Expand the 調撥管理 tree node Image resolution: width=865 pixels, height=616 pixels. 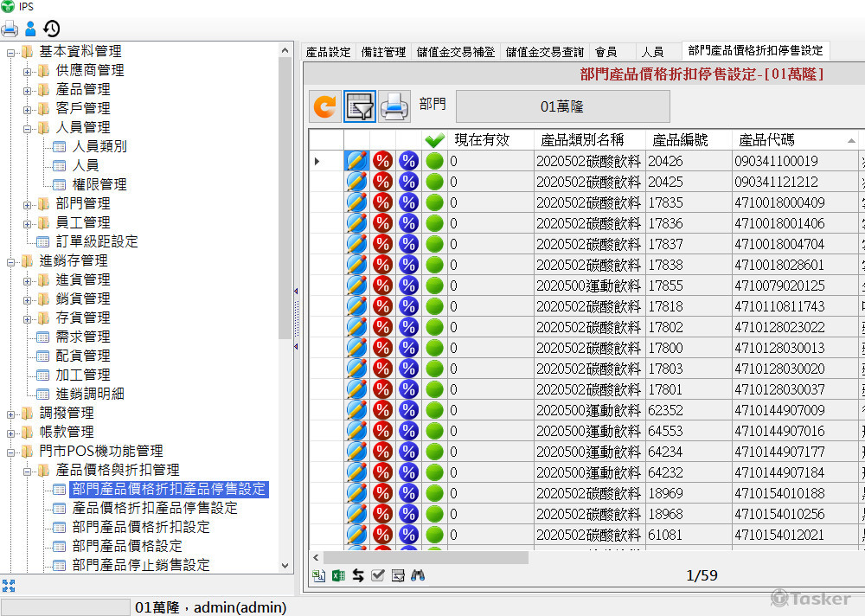[x=11, y=413]
